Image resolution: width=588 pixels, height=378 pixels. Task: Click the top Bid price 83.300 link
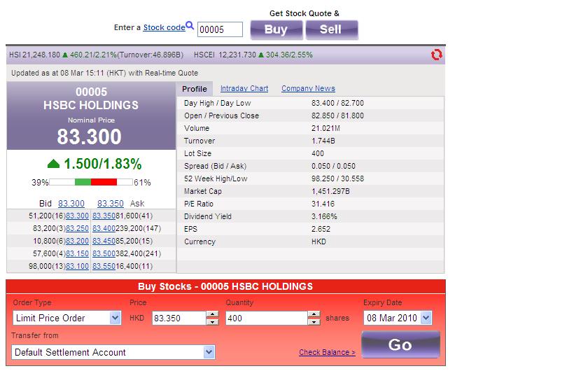71,203
